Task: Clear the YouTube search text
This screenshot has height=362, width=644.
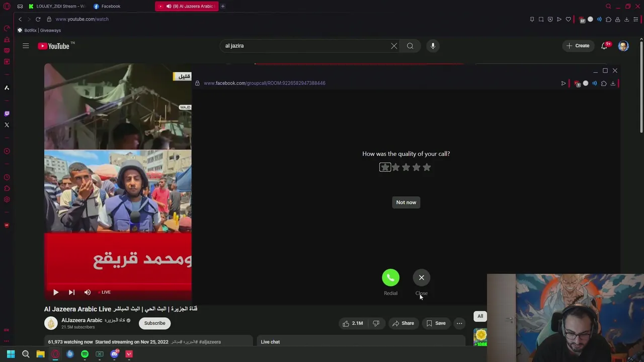Action: [x=394, y=46]
